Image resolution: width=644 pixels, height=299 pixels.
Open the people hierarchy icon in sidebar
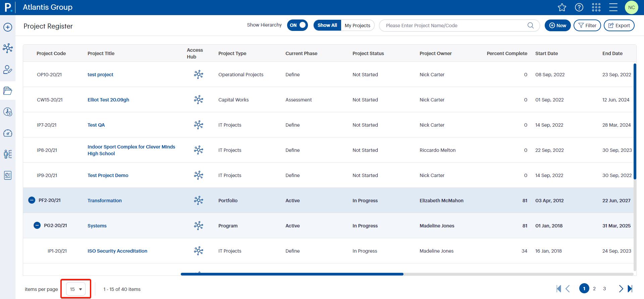tap(8, 154)
